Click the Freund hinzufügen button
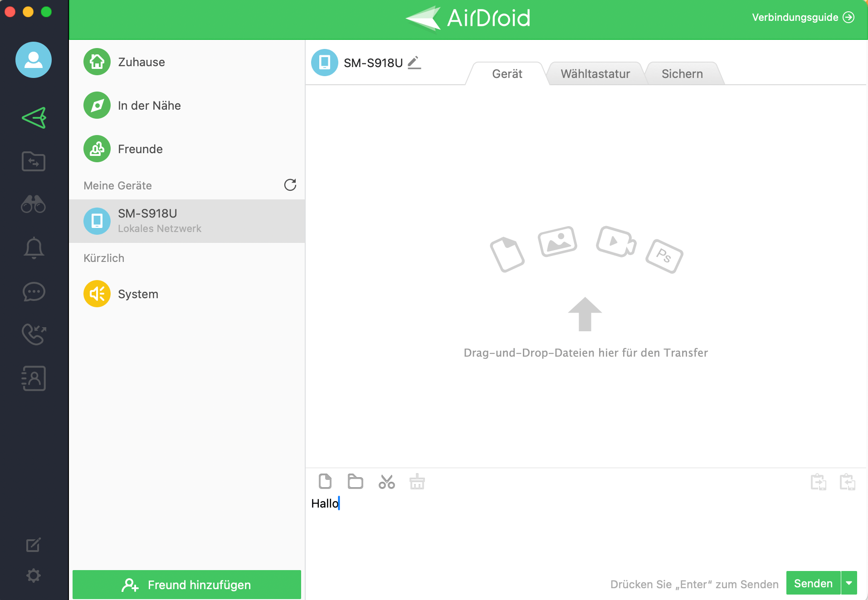 186,585
